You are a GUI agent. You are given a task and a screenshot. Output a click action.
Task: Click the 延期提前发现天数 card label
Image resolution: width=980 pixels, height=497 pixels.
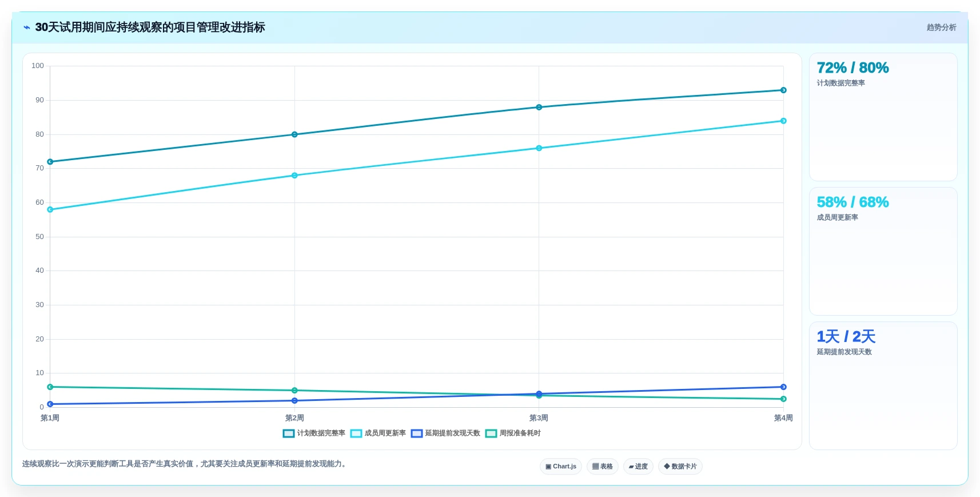click(844, 352)
